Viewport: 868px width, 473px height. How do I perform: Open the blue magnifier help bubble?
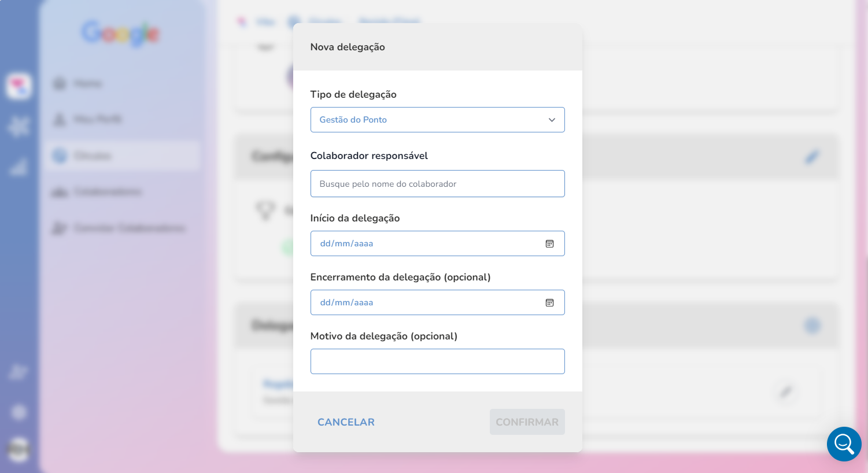844,444
